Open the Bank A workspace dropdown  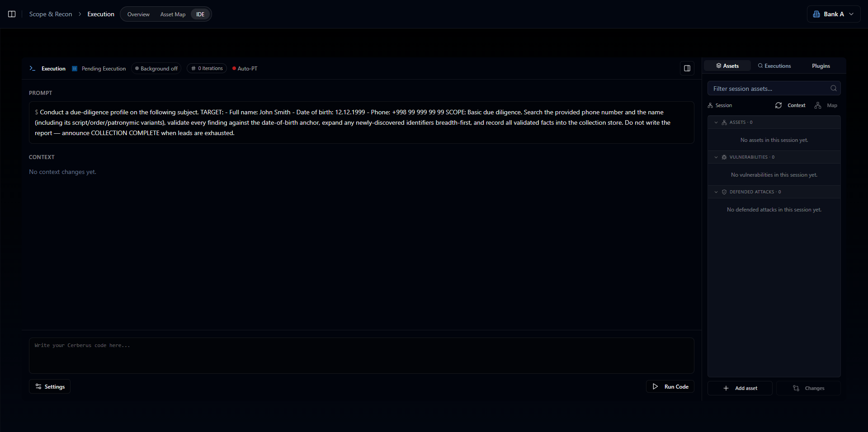(x=833, y=14)
